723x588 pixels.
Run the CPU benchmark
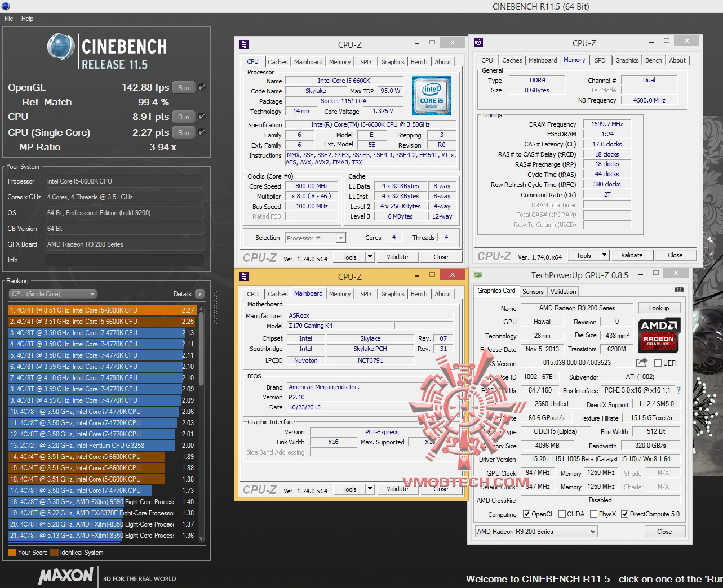click(184, 117)
